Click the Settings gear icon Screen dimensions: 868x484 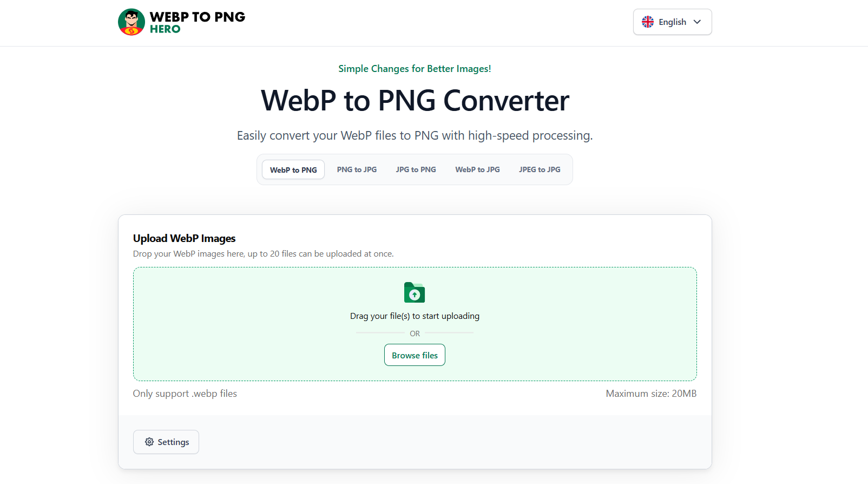pos(149,442)
